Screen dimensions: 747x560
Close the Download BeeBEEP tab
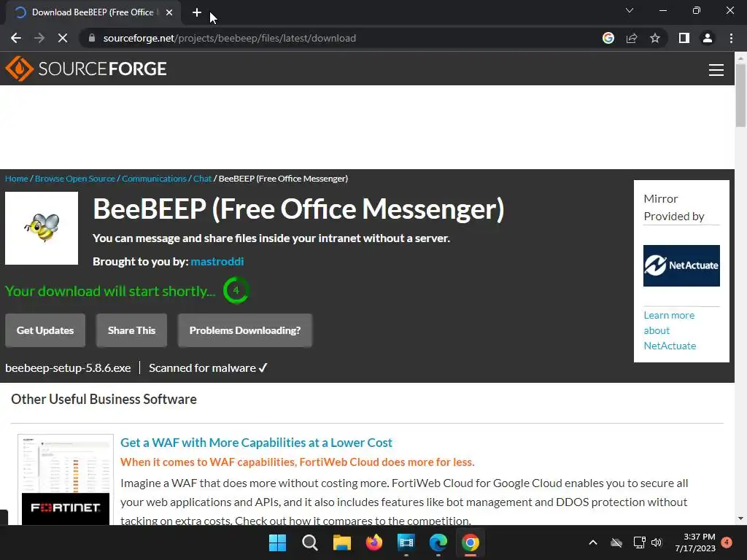[169, 12]
